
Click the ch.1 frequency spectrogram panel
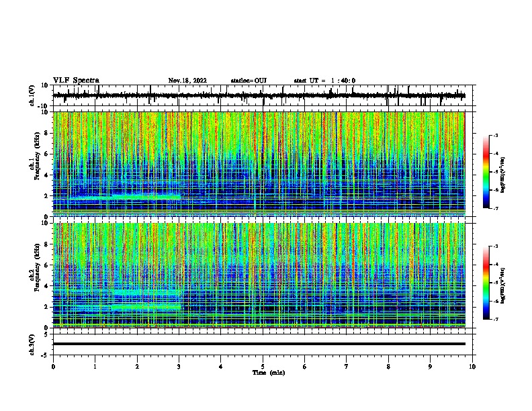[x=259, y=164]
